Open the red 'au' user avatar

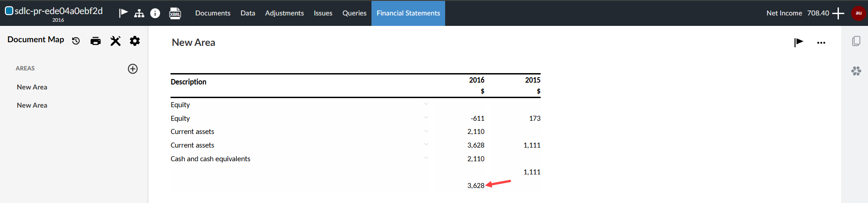click(x=858, y=13)
